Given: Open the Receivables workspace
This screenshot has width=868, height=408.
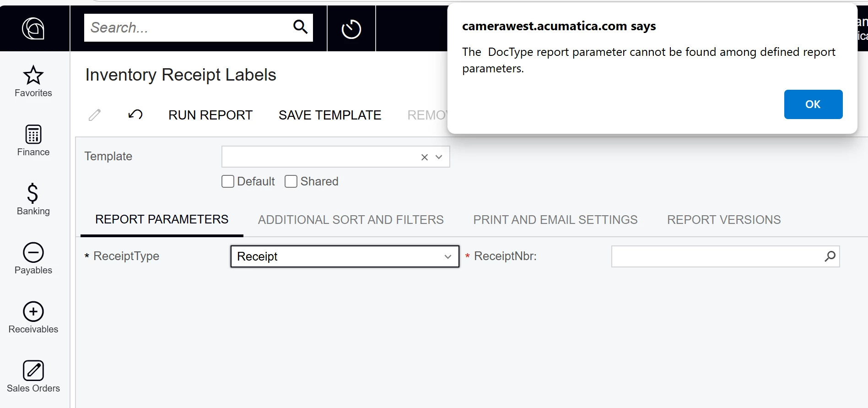Looking at the screenshot, I should point(33,318).
